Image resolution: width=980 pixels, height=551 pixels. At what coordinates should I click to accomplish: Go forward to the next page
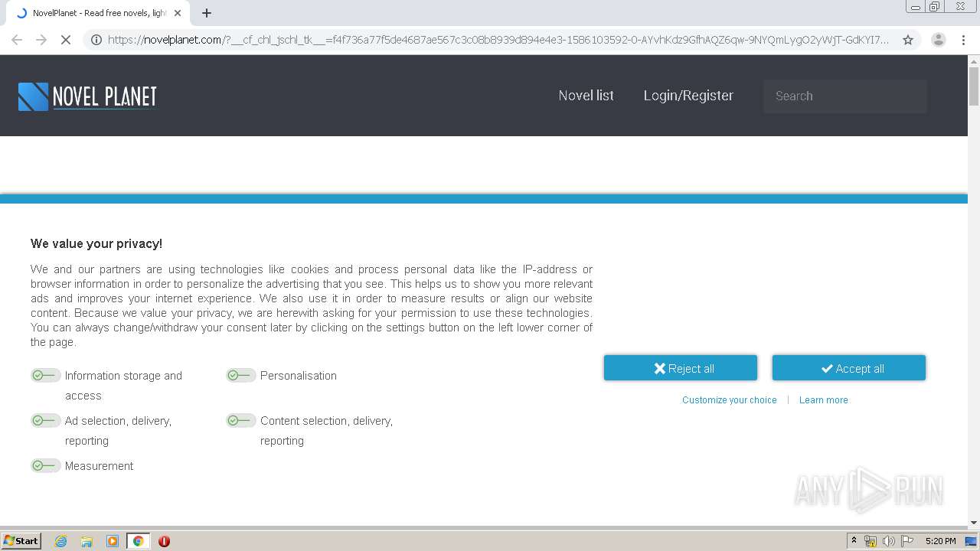[x=41, y=40]
